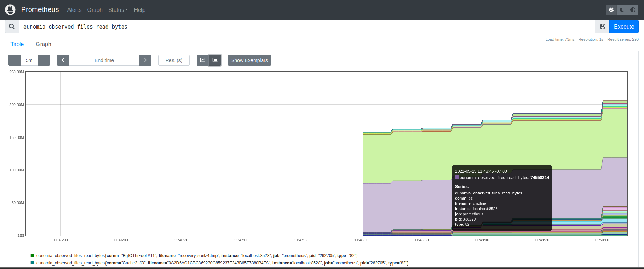Click the Resolution: 1s text
This screenshot has height=269, width=644.
[x=591, y=39]
